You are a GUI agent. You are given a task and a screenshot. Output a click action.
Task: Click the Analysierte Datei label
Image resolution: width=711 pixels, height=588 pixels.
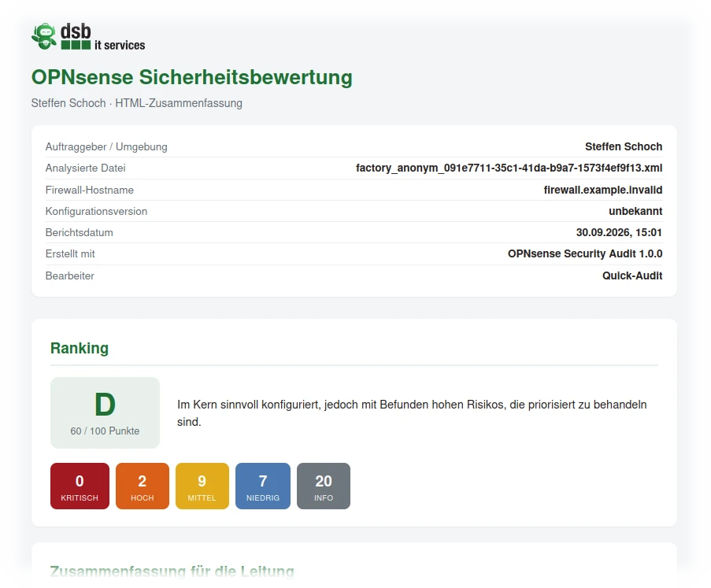click(85, 168)
